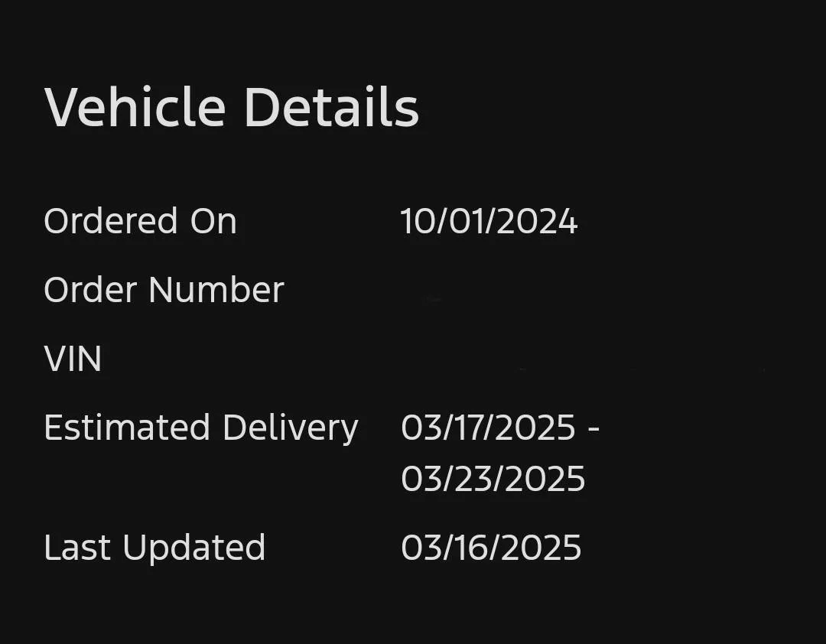Select the Order Number label
The width and height of the screenshot is (826, 644).
pos(164,291)
